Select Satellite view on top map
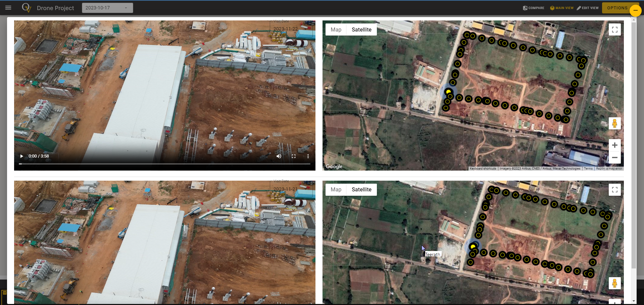 point(361,29)
